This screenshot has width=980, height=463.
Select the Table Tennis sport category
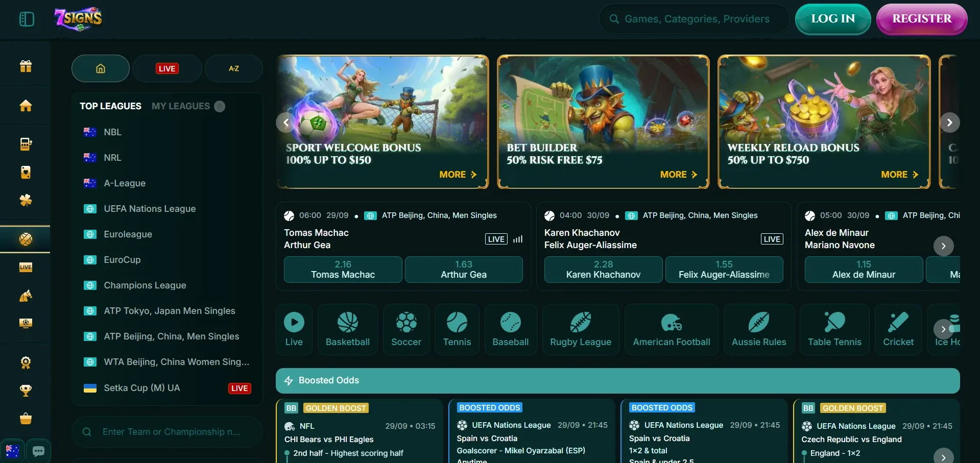click(x=834, y=329)
